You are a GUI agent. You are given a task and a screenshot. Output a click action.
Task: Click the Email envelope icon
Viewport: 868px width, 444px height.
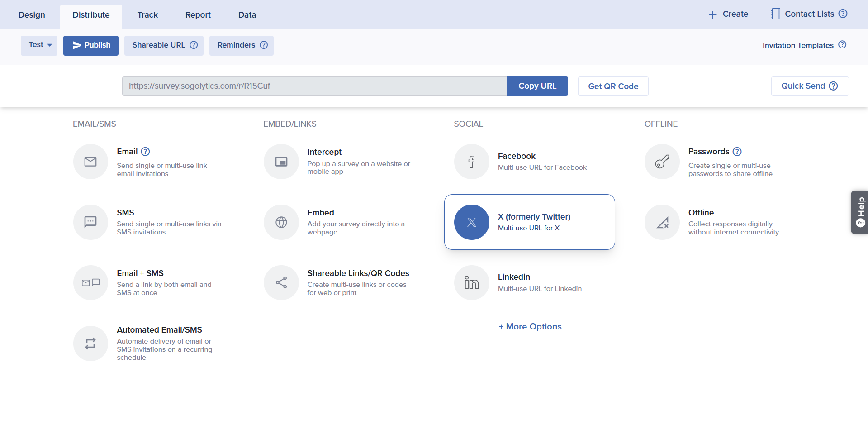click(90, 162)
